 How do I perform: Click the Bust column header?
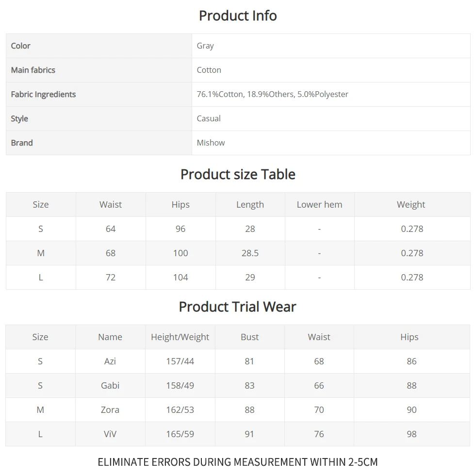(249, 337)
